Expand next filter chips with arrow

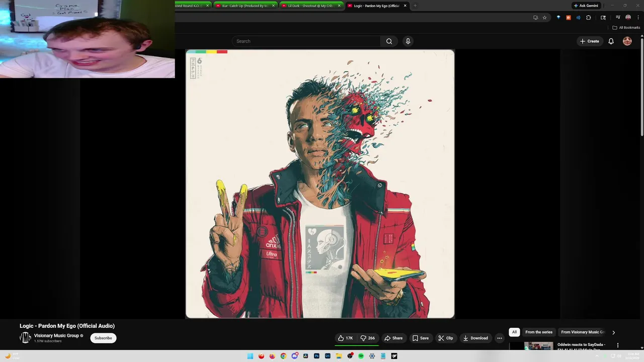click(x=613, y=332)
